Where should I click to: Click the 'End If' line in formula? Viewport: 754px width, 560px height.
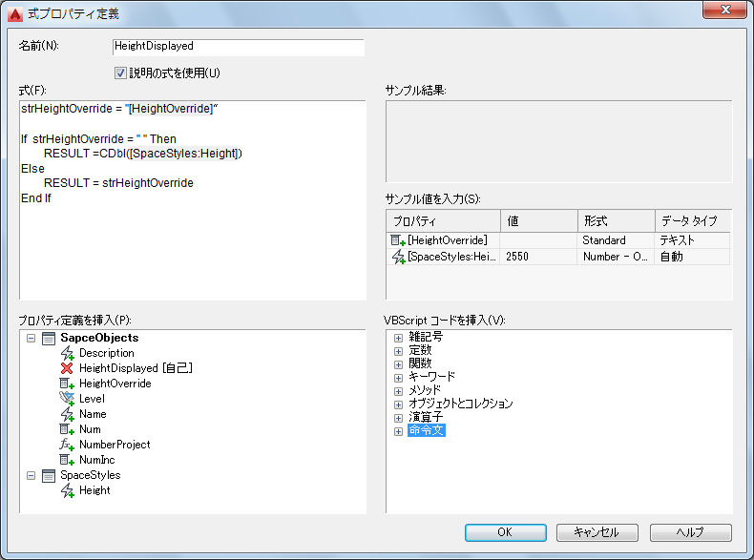[x=36, y=198]
